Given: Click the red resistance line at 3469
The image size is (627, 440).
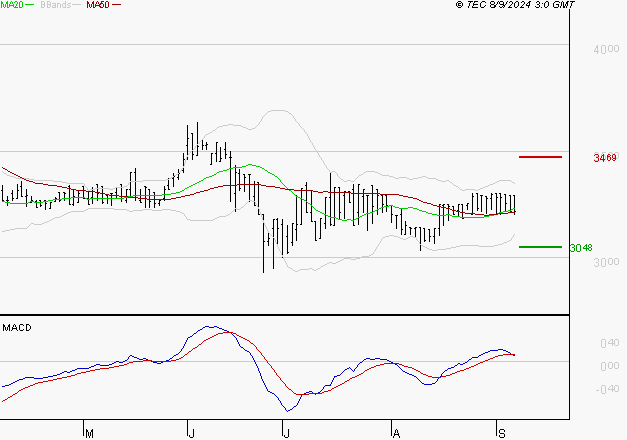Looking at the screenshot, I should tap(540, 157).
